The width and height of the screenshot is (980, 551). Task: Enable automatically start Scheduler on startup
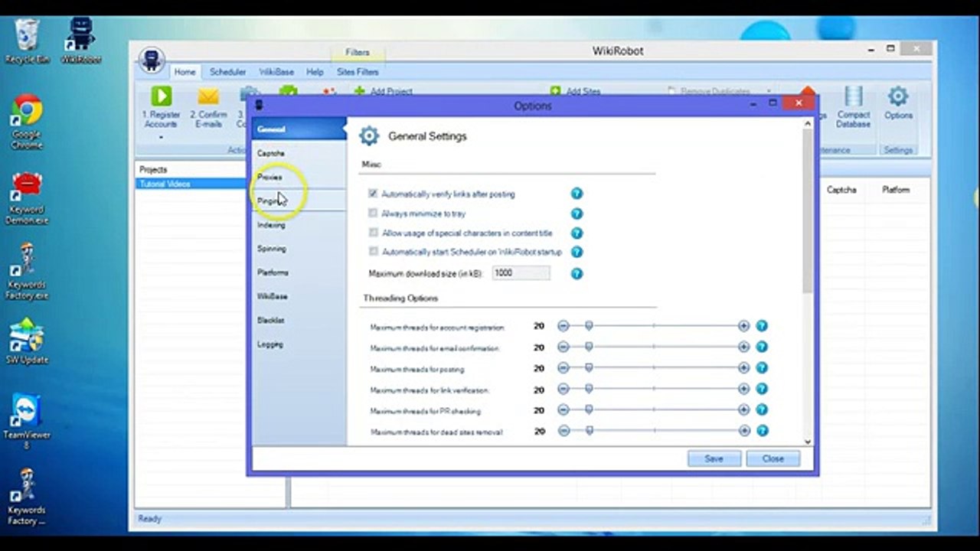[373, 252]
